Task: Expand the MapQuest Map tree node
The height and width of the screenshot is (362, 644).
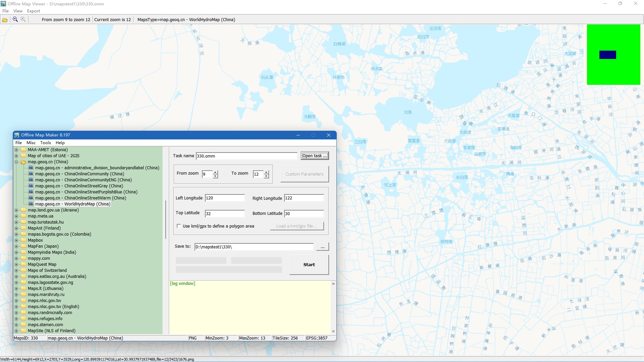Action: [16, 264]
